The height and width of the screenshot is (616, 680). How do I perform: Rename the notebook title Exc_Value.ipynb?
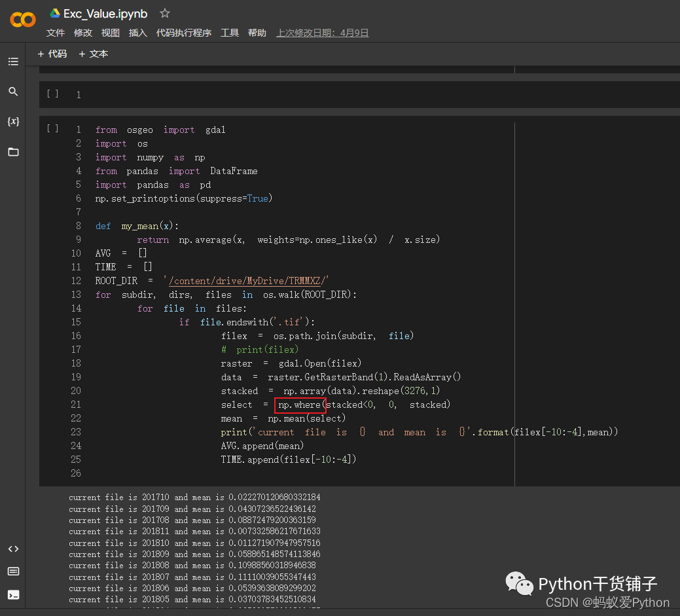pos(105,14)
